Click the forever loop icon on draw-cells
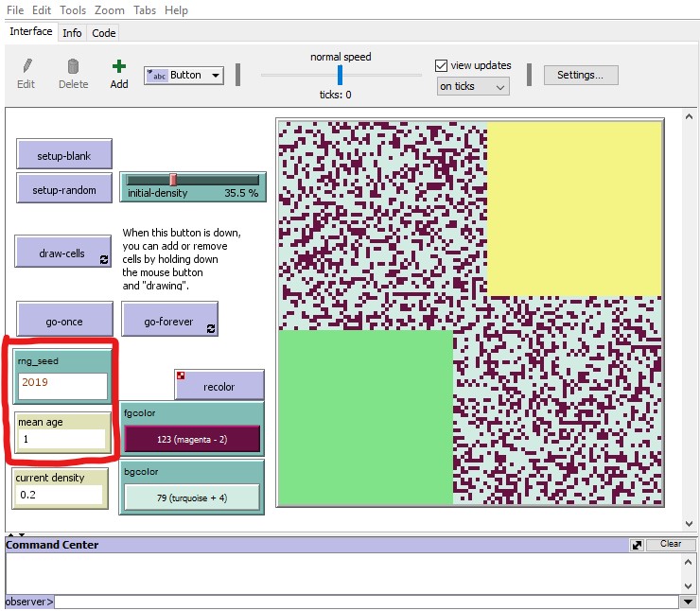The height and width of the screenshot is (611, 700). coord(104,259)
